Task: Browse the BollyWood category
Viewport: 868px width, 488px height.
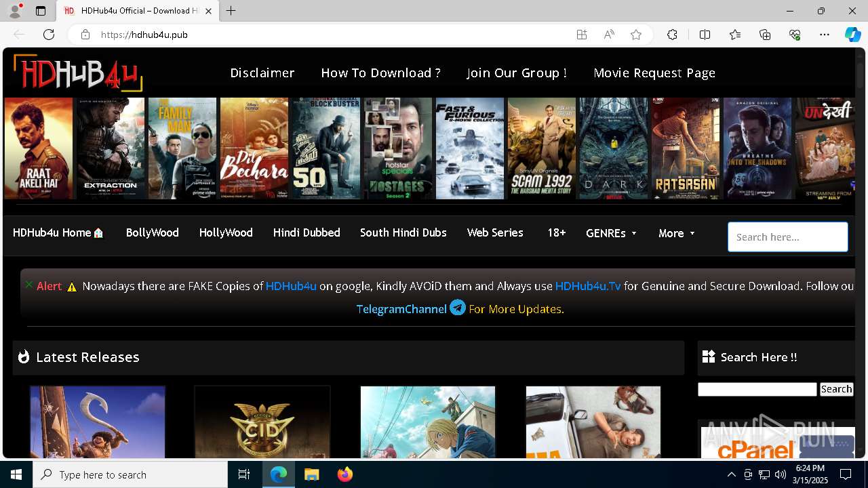Action: pos(153,232)
